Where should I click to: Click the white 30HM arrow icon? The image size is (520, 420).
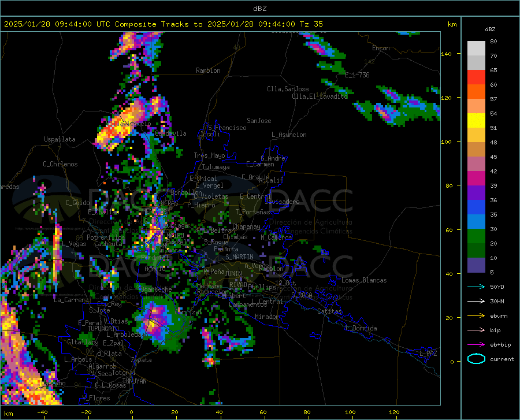pyautogui.click(x=476, y=302)
